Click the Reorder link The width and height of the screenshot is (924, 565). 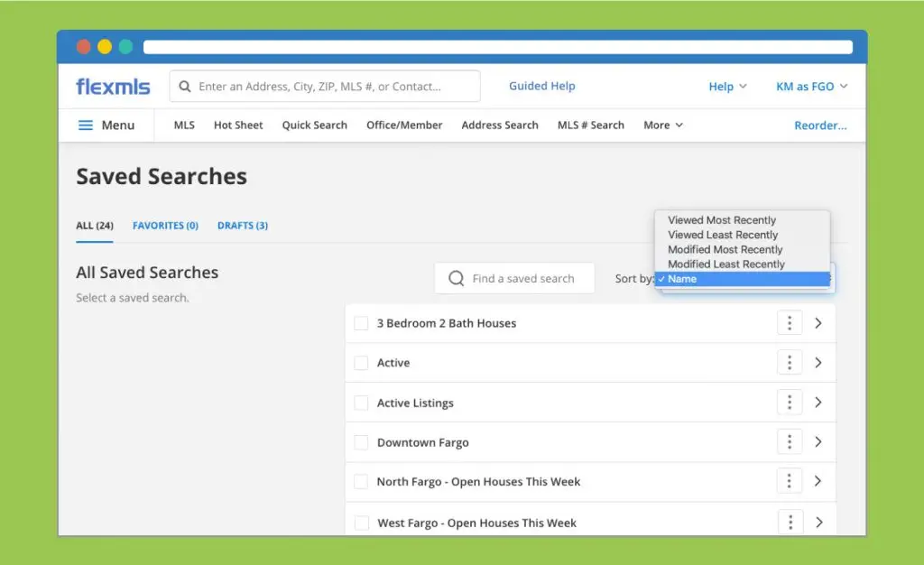click(820, 125)
